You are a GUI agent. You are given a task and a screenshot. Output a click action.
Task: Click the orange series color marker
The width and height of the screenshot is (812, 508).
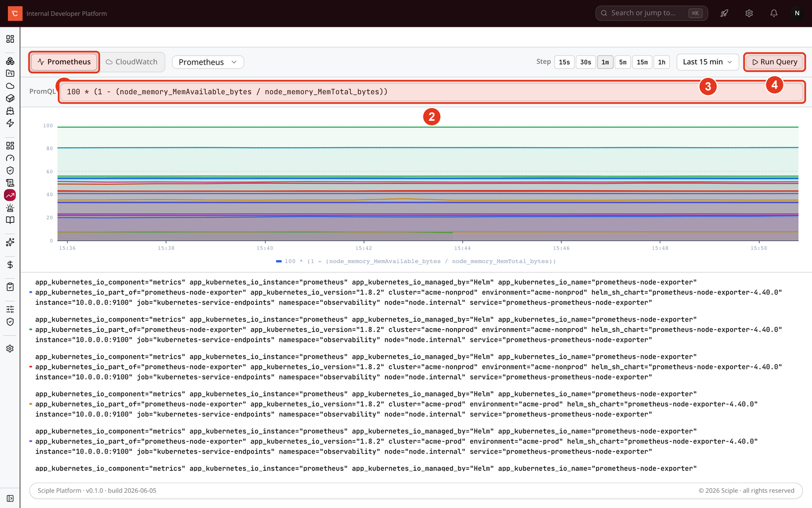pos(31,404)
